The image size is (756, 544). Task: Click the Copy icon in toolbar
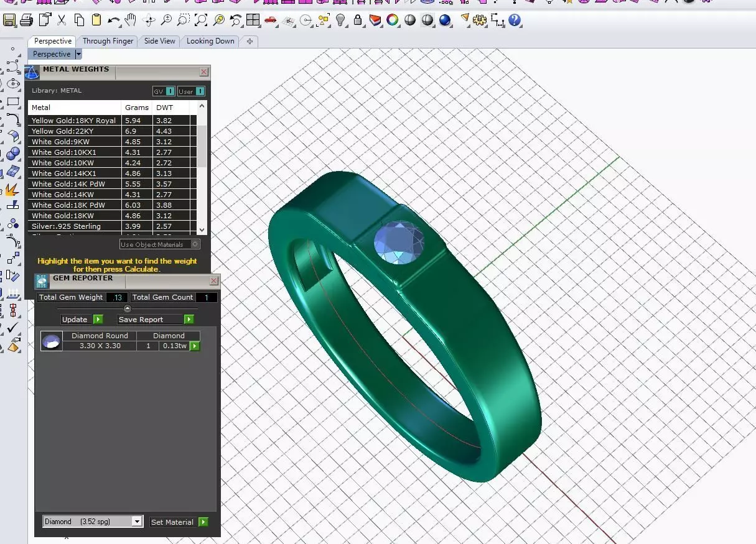click(x=79, y=21)
